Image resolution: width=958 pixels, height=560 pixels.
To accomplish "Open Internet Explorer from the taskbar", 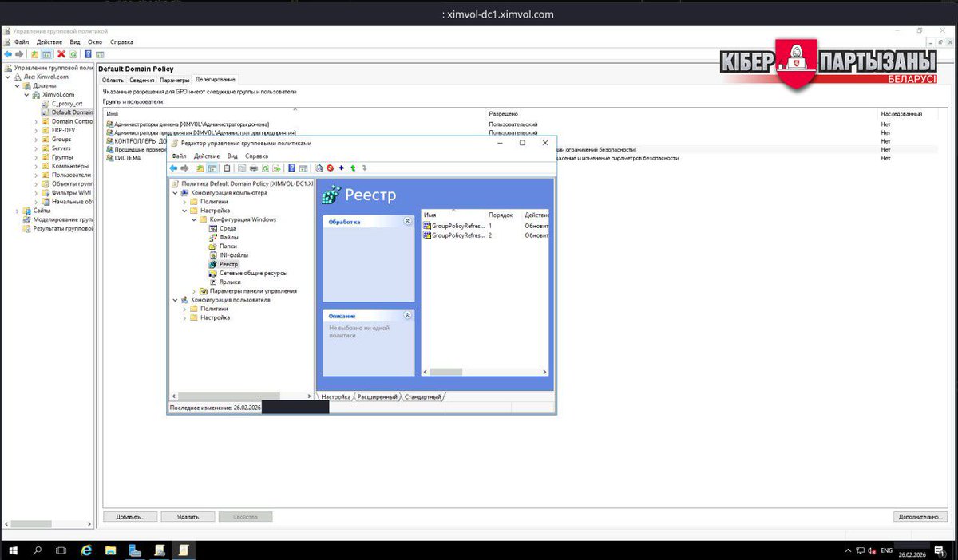I will [86, 550].
